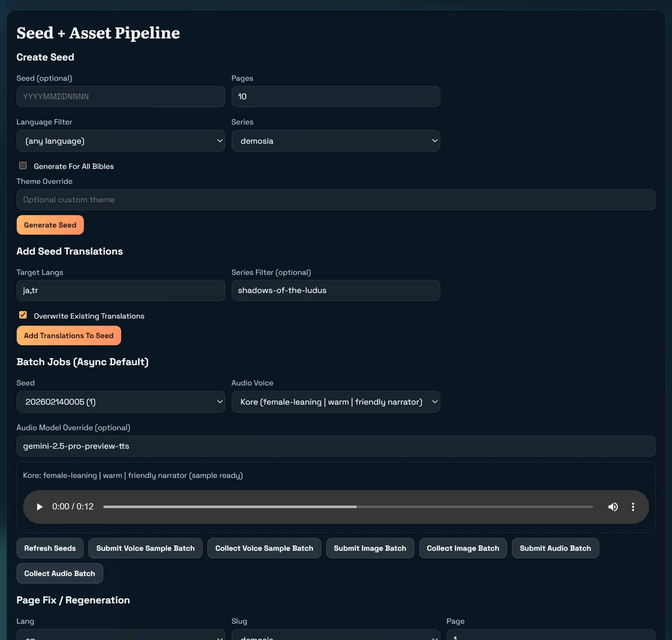Click Submit Image Batch button
Image resolution: width=672 pixels, height=640 pixels.
[370, 548]
